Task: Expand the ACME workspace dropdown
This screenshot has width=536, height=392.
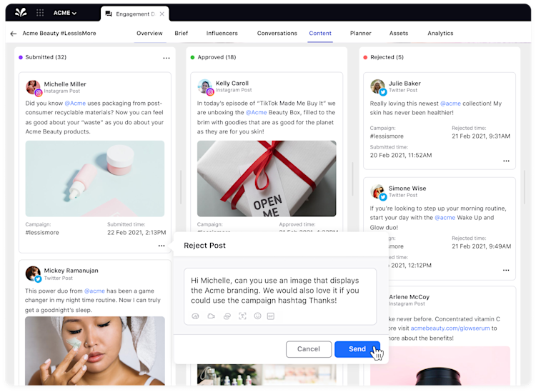Action: click(64, 13)
